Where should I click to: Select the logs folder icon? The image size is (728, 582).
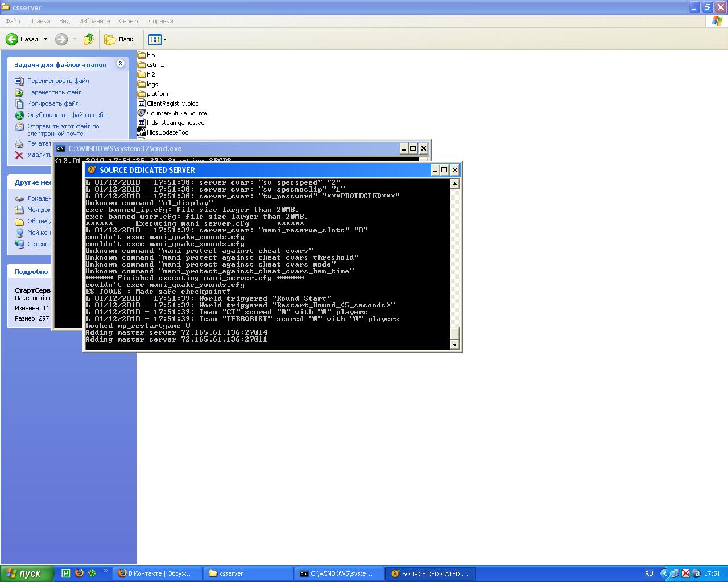(x=142, y=84)
